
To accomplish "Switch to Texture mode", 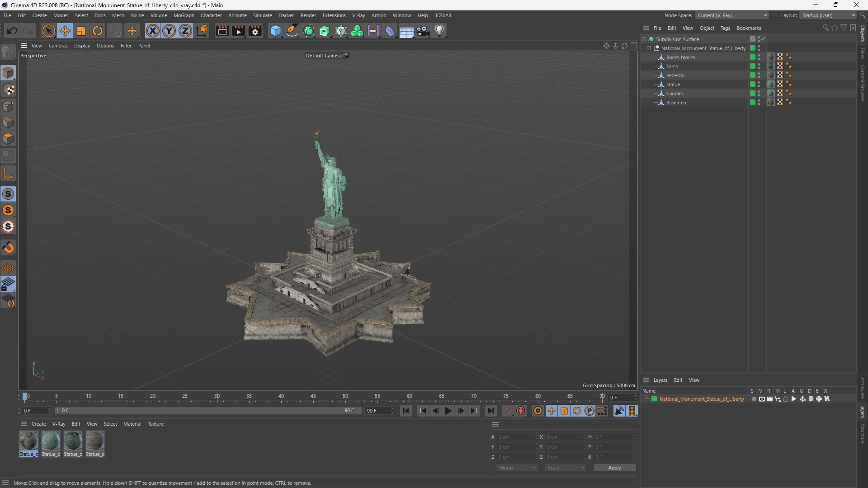I will click(x=8, y=89).
